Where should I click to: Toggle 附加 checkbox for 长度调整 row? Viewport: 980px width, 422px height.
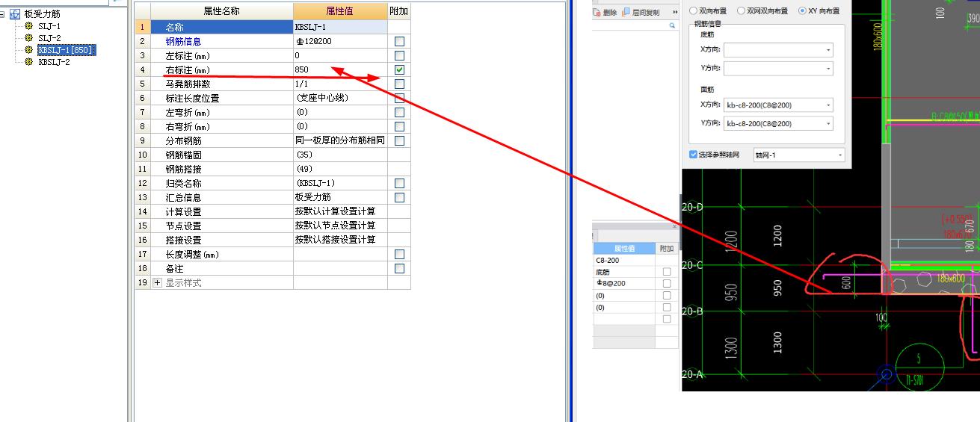coord(399,254)
